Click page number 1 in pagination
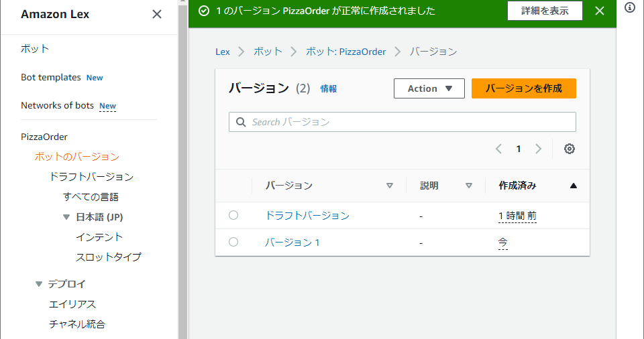This screenshot has height=339, width=644. click(519, 149)
